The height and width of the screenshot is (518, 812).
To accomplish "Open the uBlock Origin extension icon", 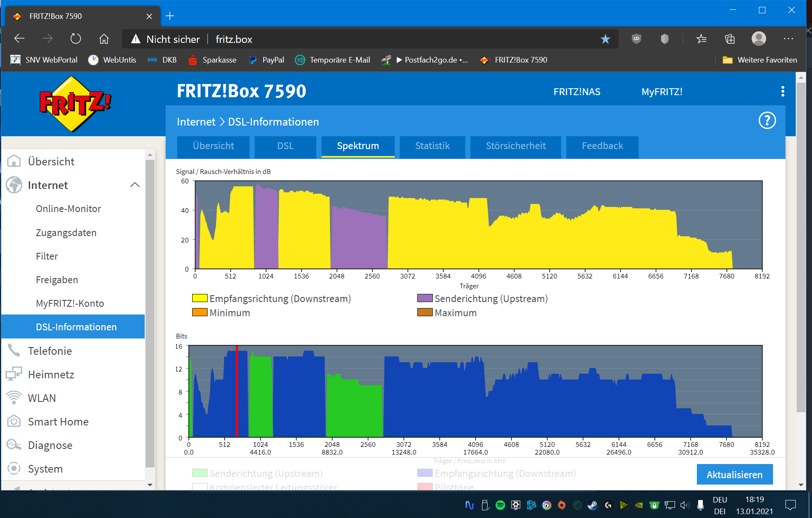I will pos(637,39).
